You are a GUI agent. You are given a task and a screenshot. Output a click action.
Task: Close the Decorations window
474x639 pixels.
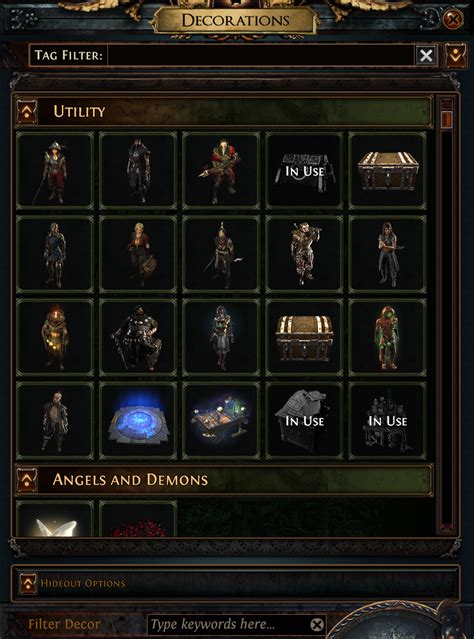[x=453, y=19]
